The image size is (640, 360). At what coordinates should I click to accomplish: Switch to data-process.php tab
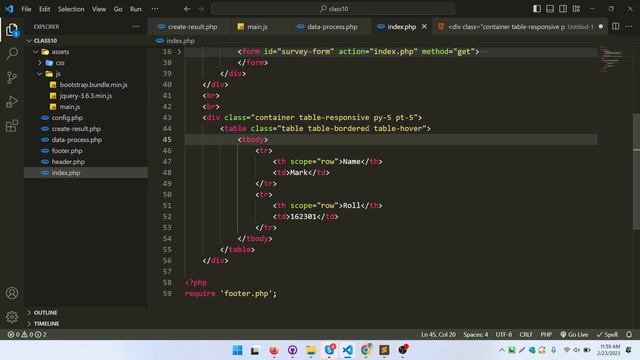coord(331,27)
